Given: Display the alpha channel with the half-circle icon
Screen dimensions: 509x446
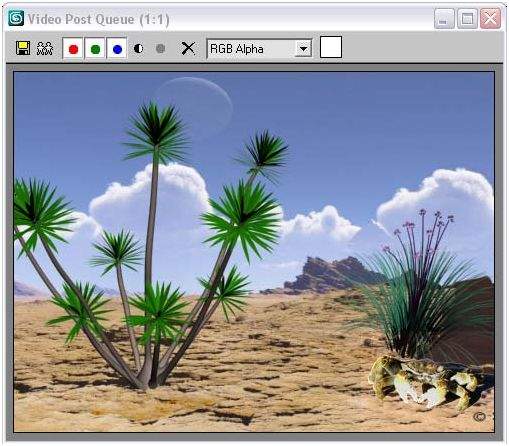Looking at the screenshot, I should point(139,49).
